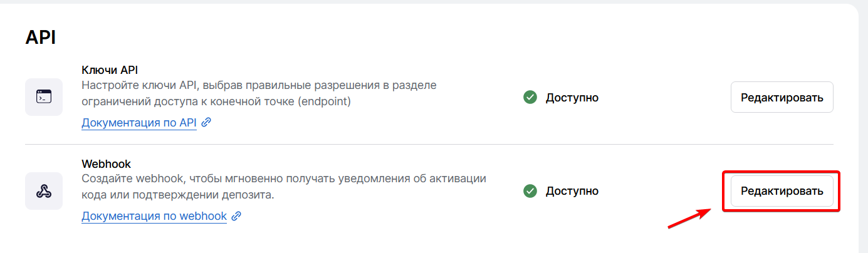Click the link icon after Документация по API
This screenshot has height=253, width=868.
click(x=206, y=123)
